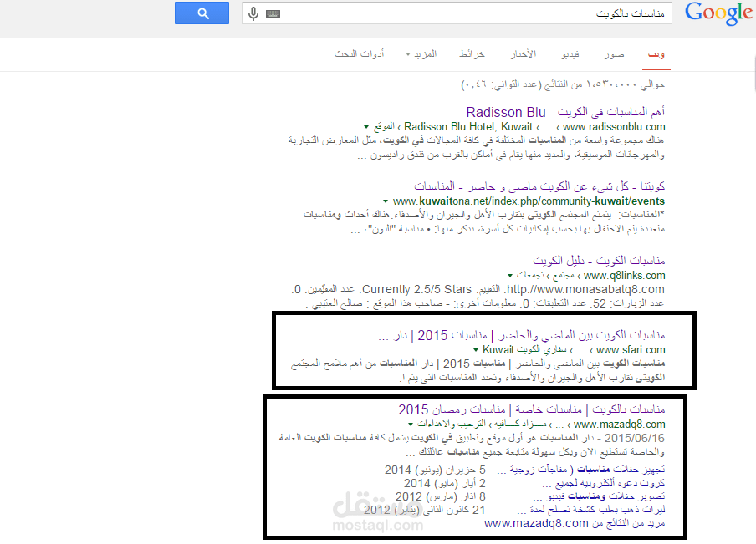Click the Google logo
Image resolution: width=756 pixels, height=544 pixels.
[718, 13]
